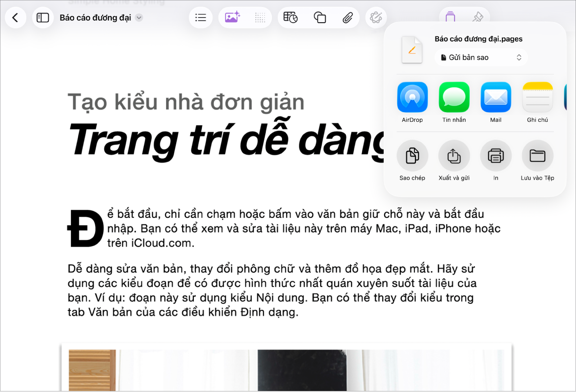Open the format paintbrush icon

[478, 17]
